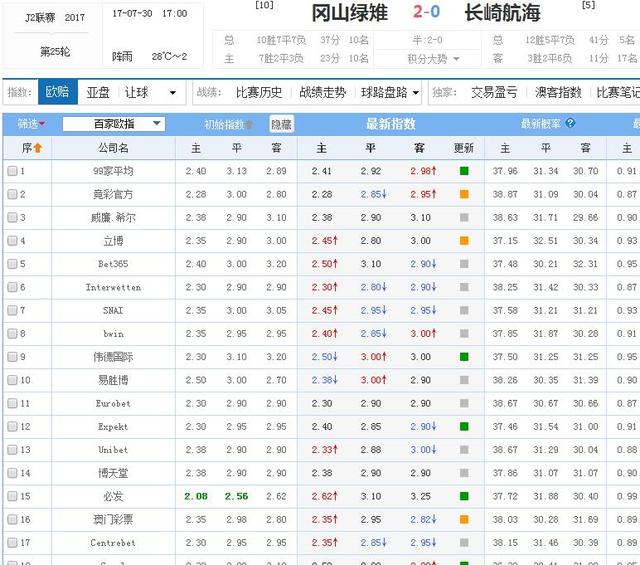Select the Bet365 row checkbox
640x565 pixels.
12,264
